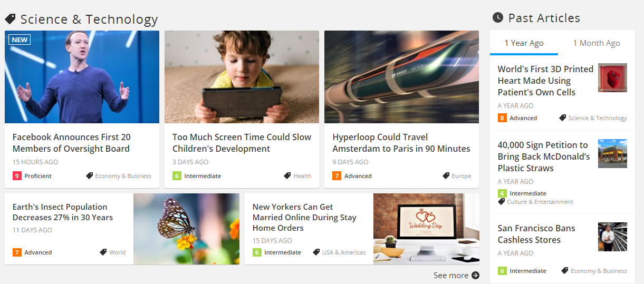644x284 pixels.
Task: Open the Hyperloop Amsterdam to Paris article
Action: pyautogui.click(x=401, y=143)
